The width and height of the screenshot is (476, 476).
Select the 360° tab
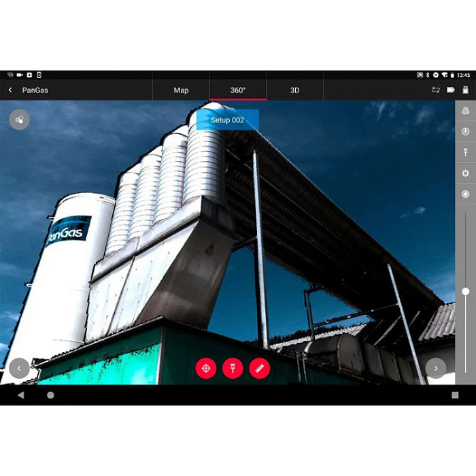(x=237, y=90)
